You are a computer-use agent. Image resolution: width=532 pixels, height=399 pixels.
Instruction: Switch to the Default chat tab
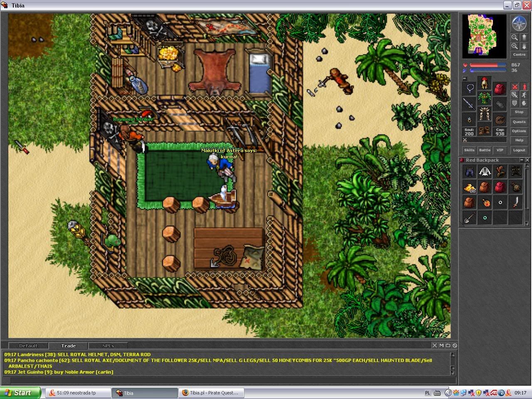(x=28, y=346)
